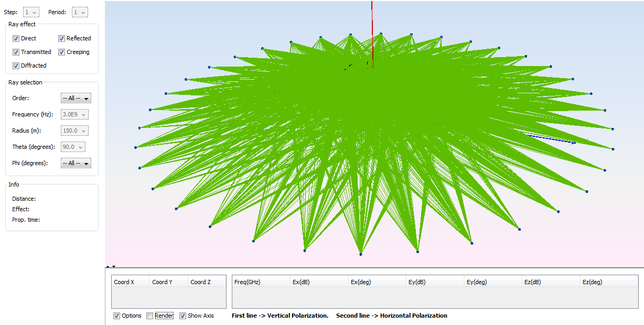Click the blue axis arrow in 3D view
Image resolution: width=644 pixels, height=325 pixels.
(x=552, y=139)
